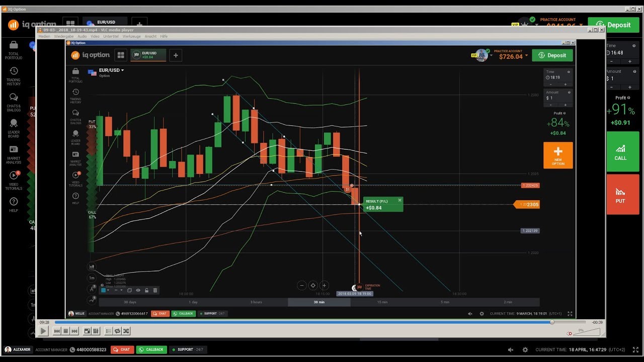Viewport: 644px width, 362px height.
Task: Click CALLBACK button in video's footer
Action: pos(184,314)
